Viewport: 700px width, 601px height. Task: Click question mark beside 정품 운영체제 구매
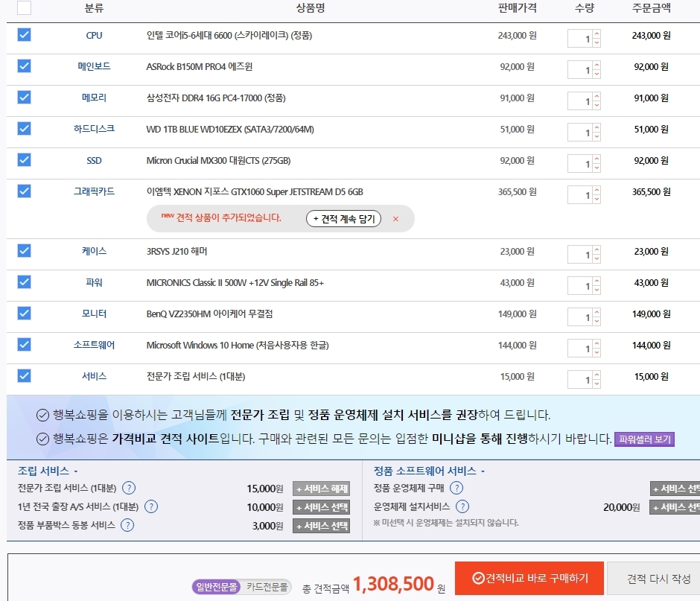pos(456,489)
